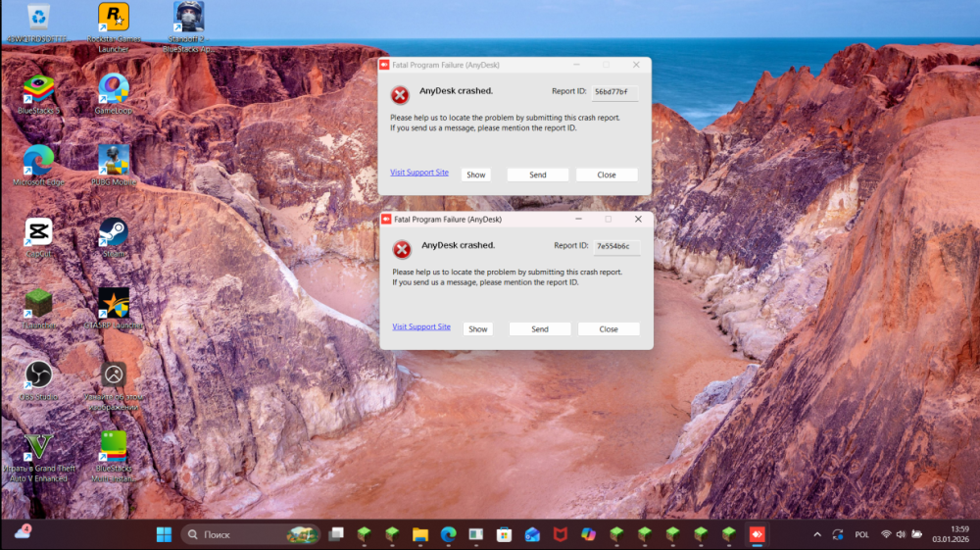Open File Explorer from the taskbar
This screenshot has width=980, height=550.
pyautogui.click(x=420, y=534)
